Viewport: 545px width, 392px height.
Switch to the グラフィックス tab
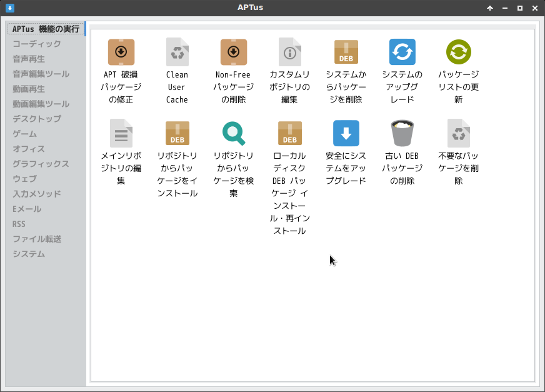(x=41, y=164)
